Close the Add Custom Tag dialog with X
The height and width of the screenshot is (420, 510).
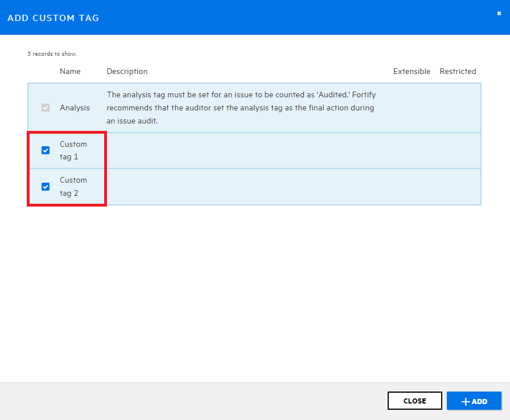click(x=499, y=13)
